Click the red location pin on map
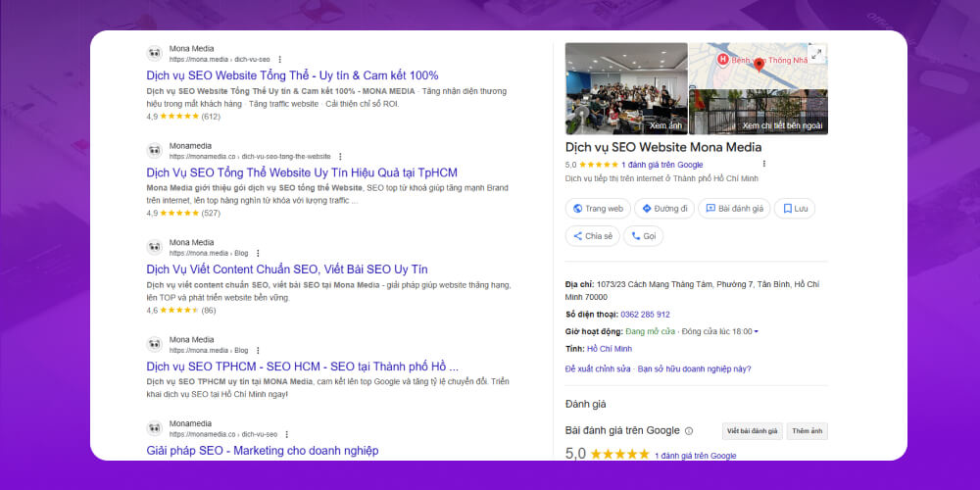The image size is (980, 490). (759, 65)
